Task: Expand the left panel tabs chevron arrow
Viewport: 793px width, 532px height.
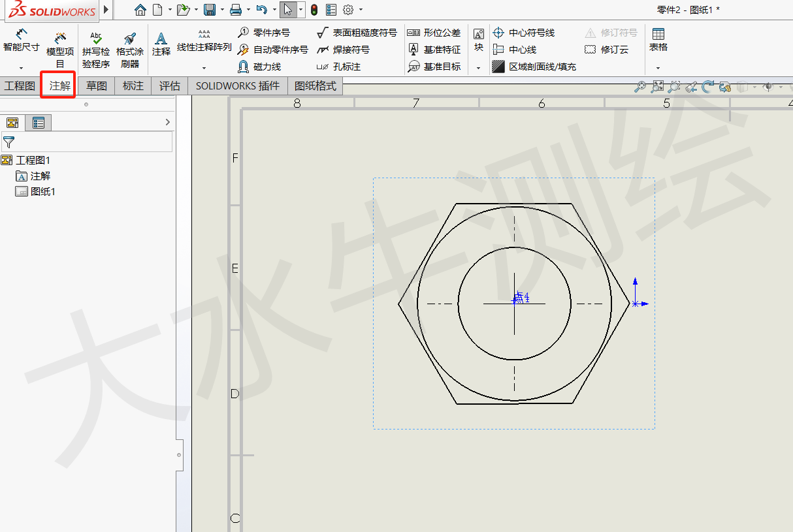Action: [168, 122]
